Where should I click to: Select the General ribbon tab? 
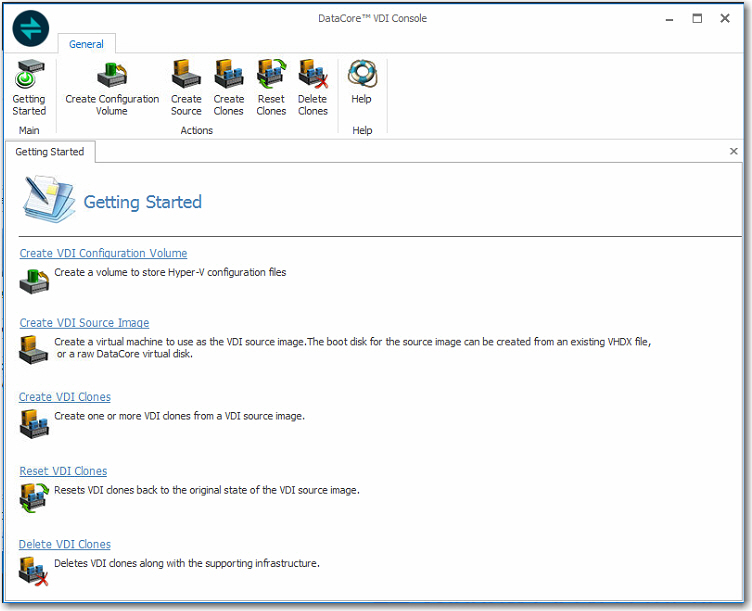point(86,44)
